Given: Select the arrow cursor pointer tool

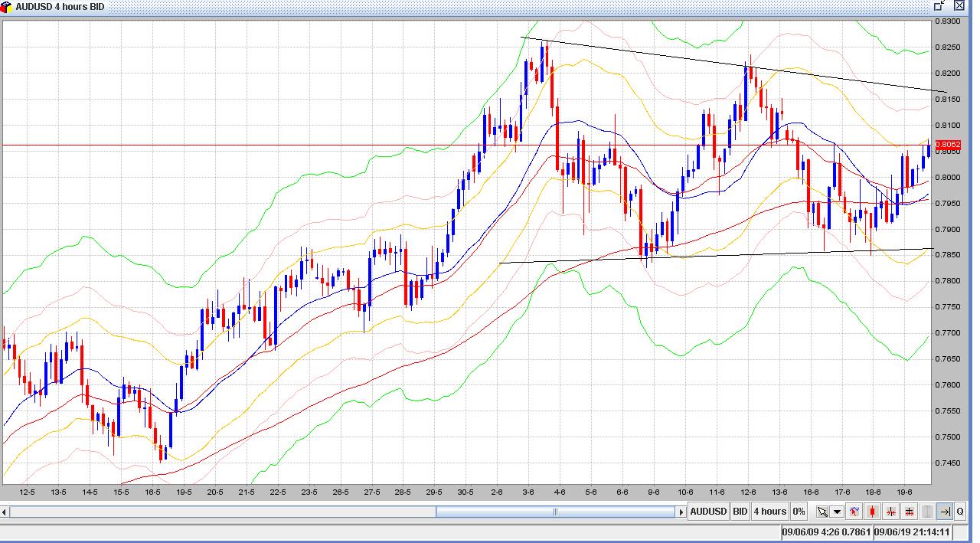Looking at the screenshot, I should pyautogui.click(x=822, y=512).
